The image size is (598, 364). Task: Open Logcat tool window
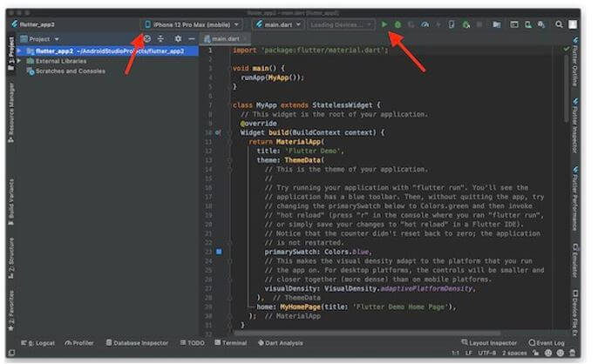tap(39, 343)
